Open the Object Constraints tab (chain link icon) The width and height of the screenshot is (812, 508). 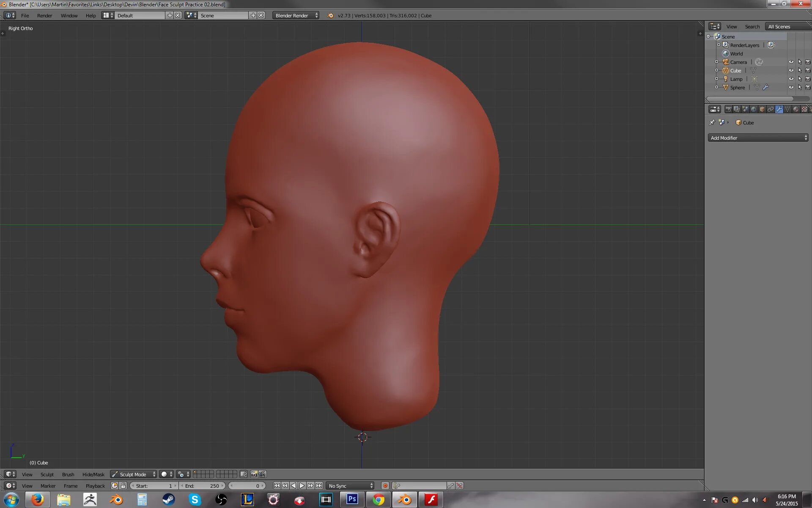tap(771, 109)
